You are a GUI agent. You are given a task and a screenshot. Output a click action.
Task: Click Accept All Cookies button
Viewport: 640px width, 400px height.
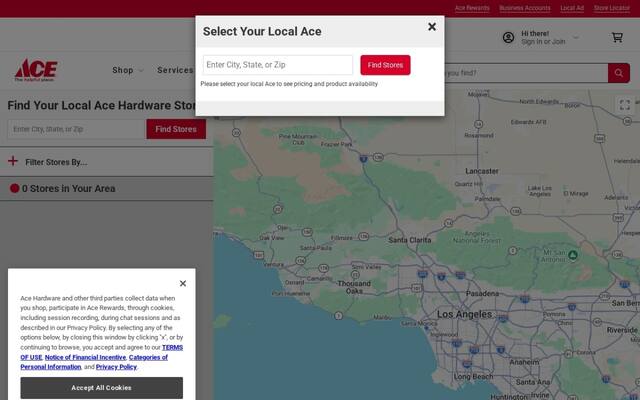point(102,388)
